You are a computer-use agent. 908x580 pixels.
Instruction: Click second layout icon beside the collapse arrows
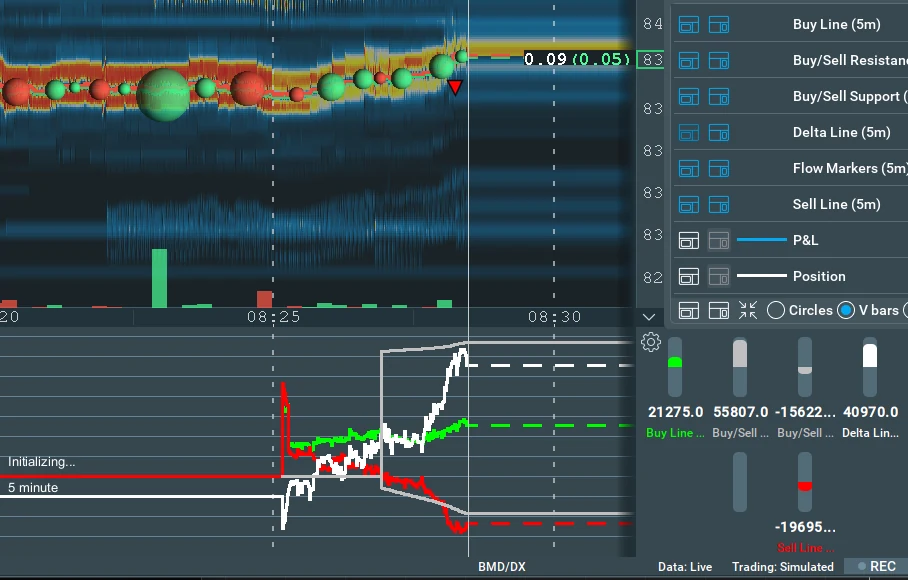pos(719,310)
